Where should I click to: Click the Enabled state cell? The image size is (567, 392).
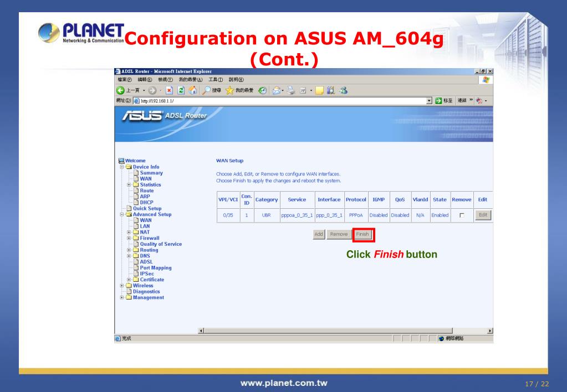point(440,215)
